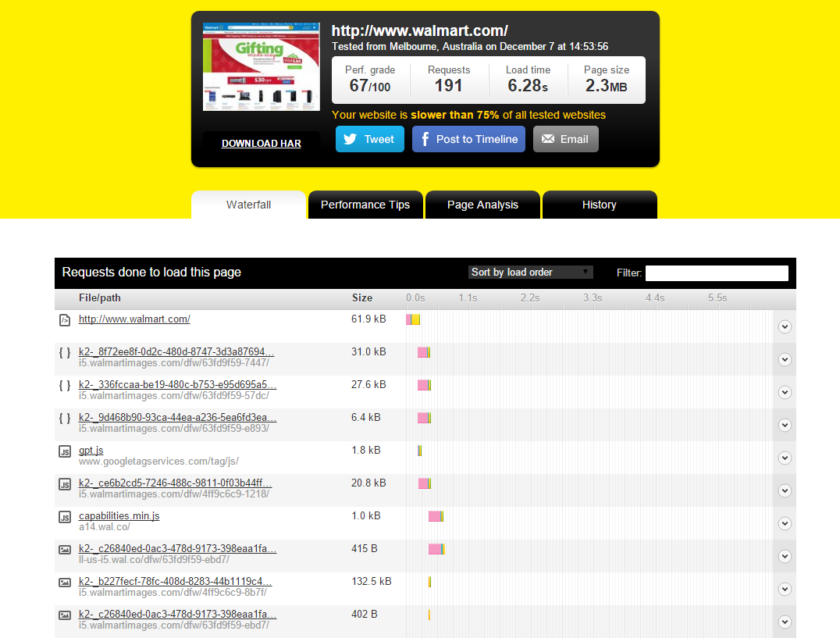
Task: Expand details for the 6.4 kB request
Action: tap(785, 425)
